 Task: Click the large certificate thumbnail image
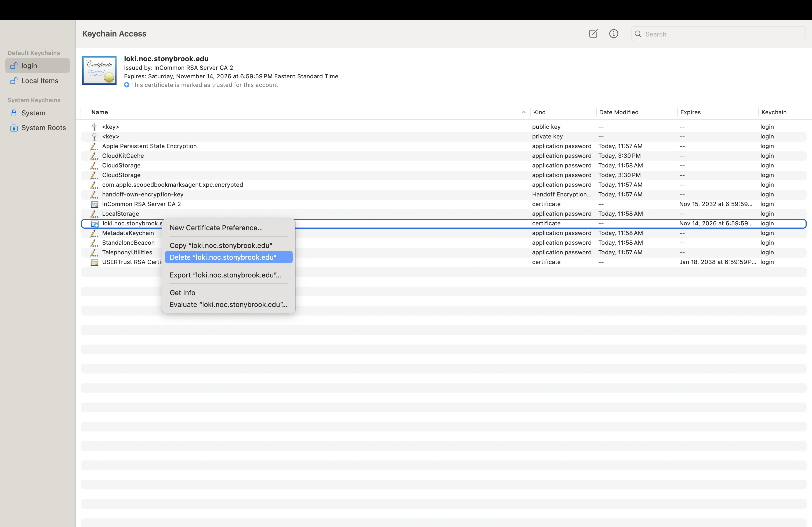(x=99, y=71)
